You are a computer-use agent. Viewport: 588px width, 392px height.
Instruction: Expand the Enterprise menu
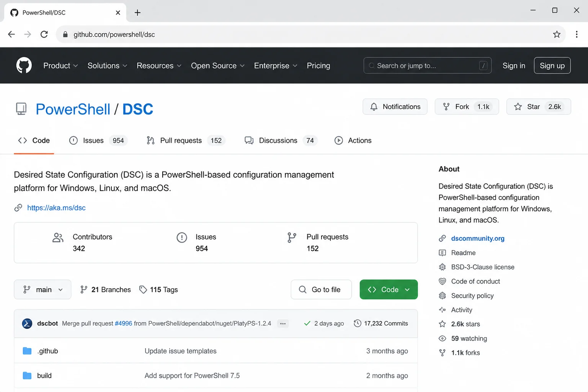(x=276, y=66)
